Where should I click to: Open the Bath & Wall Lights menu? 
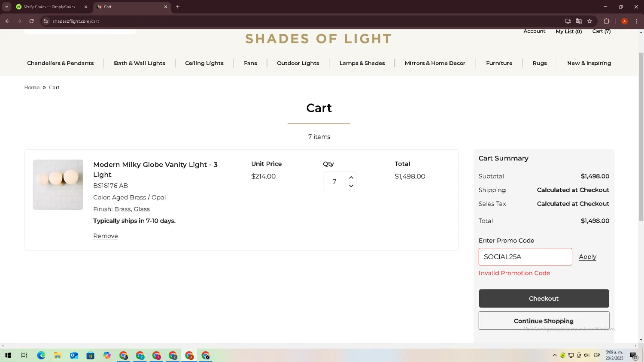(x=140, y=63)
